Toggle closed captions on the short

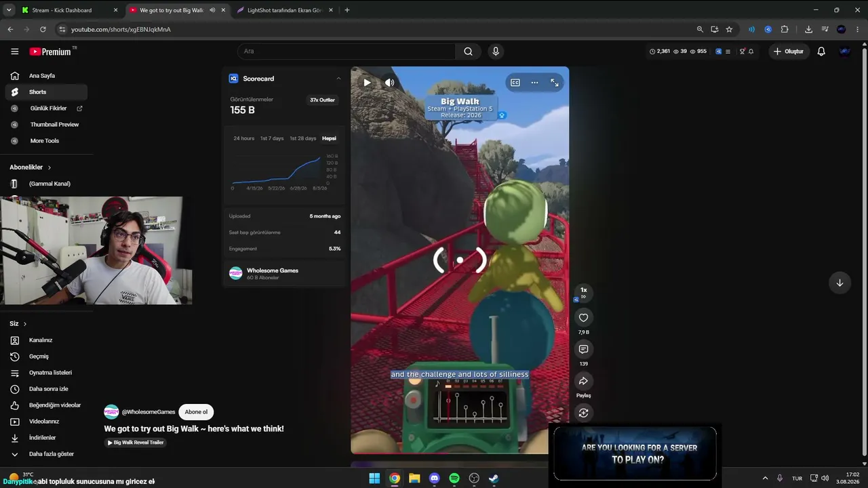[515, 83]
